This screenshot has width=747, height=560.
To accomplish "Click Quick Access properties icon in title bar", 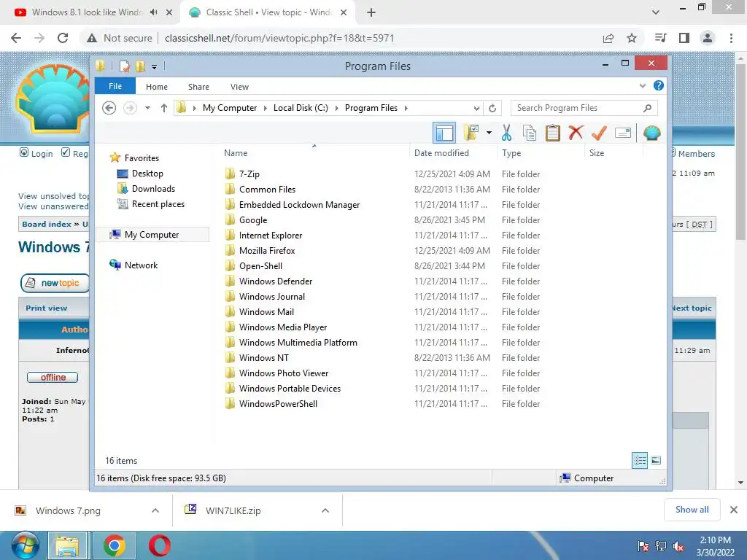I will point(124,66).
